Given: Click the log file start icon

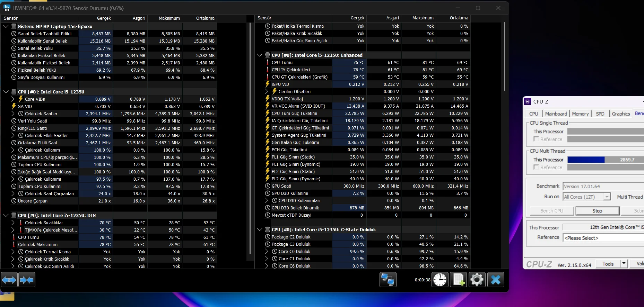Looking at the screenshot, I should 458,280.
